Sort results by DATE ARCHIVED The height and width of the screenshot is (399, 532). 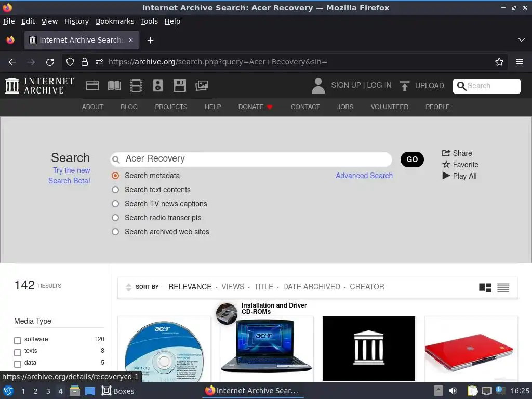[x=312, y=287]
